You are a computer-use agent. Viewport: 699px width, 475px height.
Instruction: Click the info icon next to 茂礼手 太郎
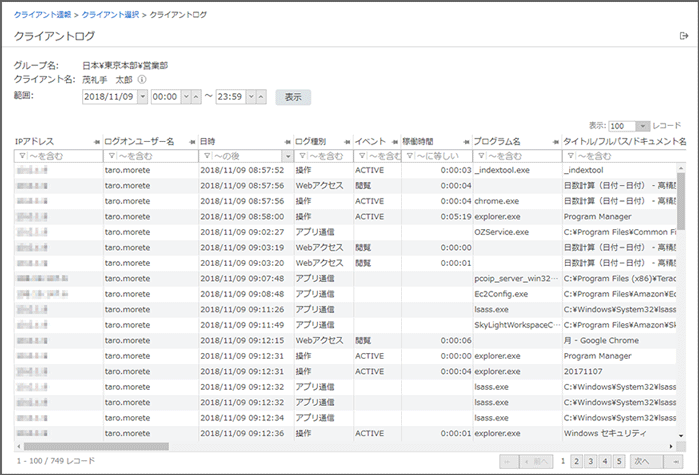(142, 80)
